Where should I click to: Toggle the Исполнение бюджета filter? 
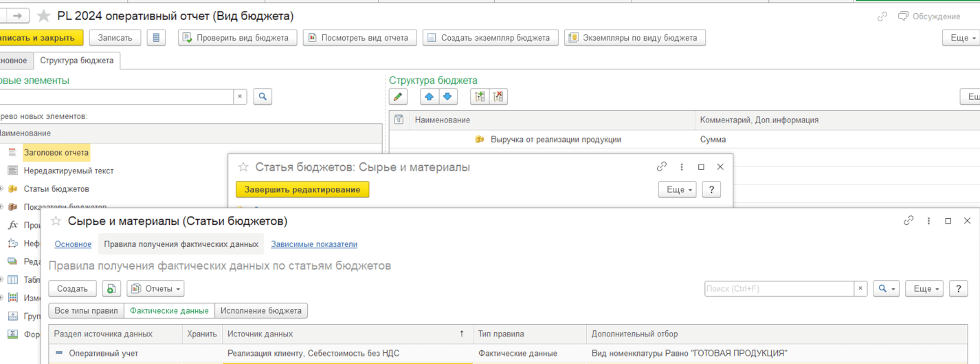coord(261,311)
